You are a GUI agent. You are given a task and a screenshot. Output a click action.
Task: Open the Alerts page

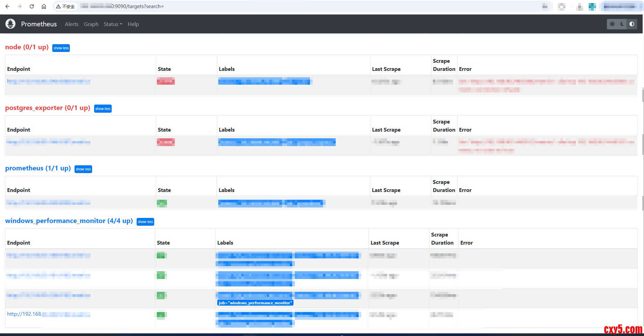pos(72,24)
